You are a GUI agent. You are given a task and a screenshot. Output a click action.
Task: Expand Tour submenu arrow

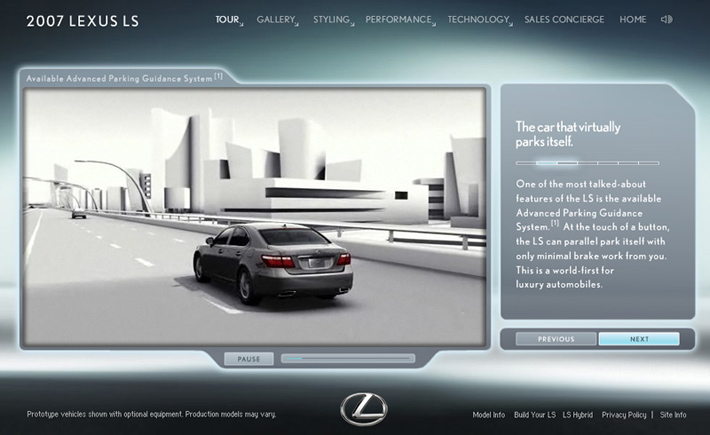click(x=241, y=24)
